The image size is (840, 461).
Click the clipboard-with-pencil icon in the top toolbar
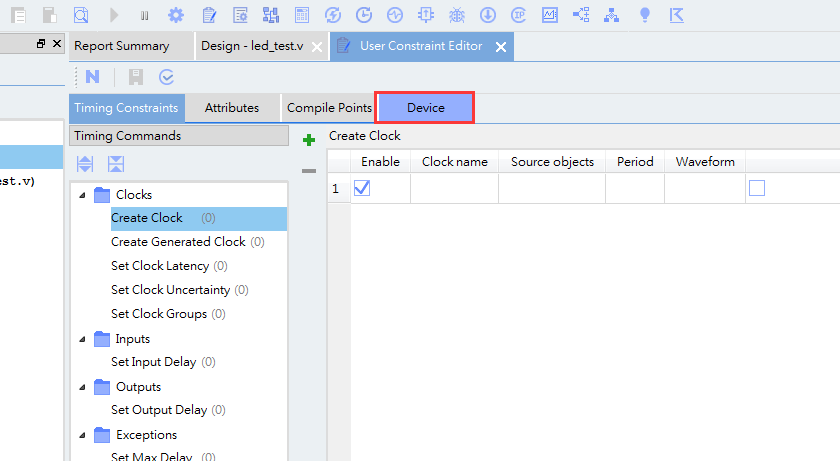pos(209,15)
